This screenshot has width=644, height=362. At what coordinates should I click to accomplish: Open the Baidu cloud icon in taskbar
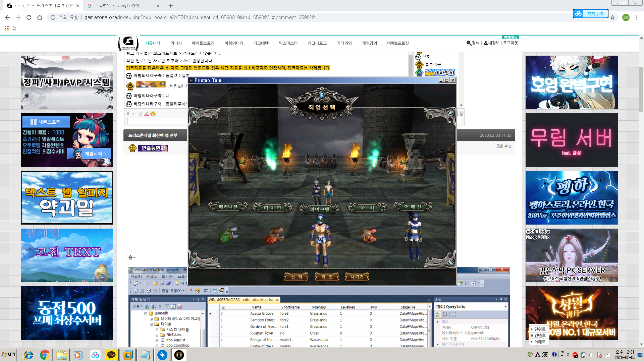click(x=95, y=355)
